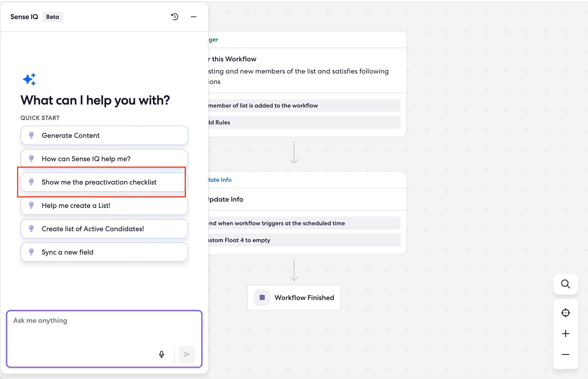Focus the Ask me anything input box
588x379 pixels.
104,339
